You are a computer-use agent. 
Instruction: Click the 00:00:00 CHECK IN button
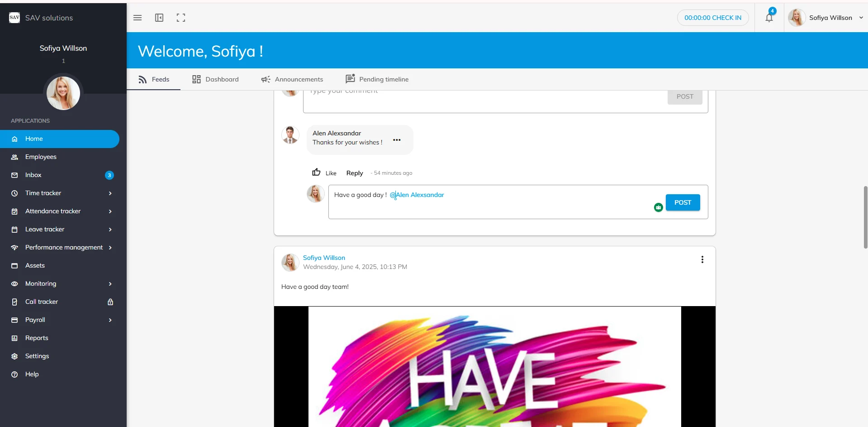point(712,18)
